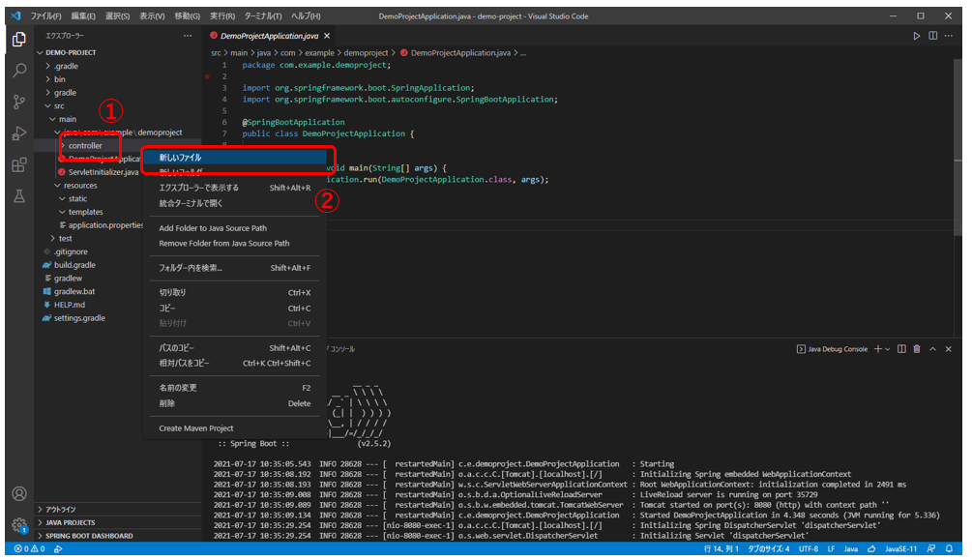Click the Run play icon in editor toolbar
Image resolution: width=972 pixels, height=560 pixels.
916,36
